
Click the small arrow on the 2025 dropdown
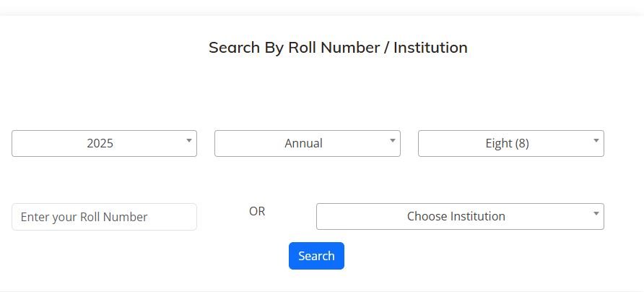coord(188,140)
